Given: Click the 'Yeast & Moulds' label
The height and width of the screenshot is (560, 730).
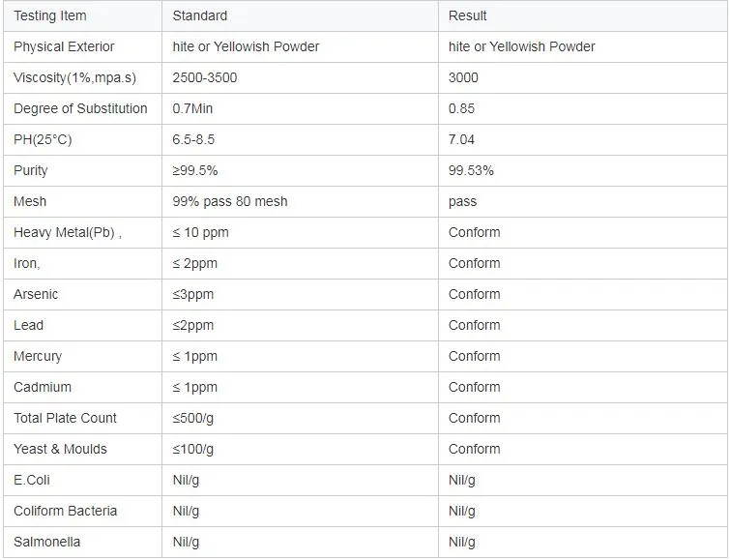Looking at the screenshot, I should pyautogui.click(x=60, y=449).
